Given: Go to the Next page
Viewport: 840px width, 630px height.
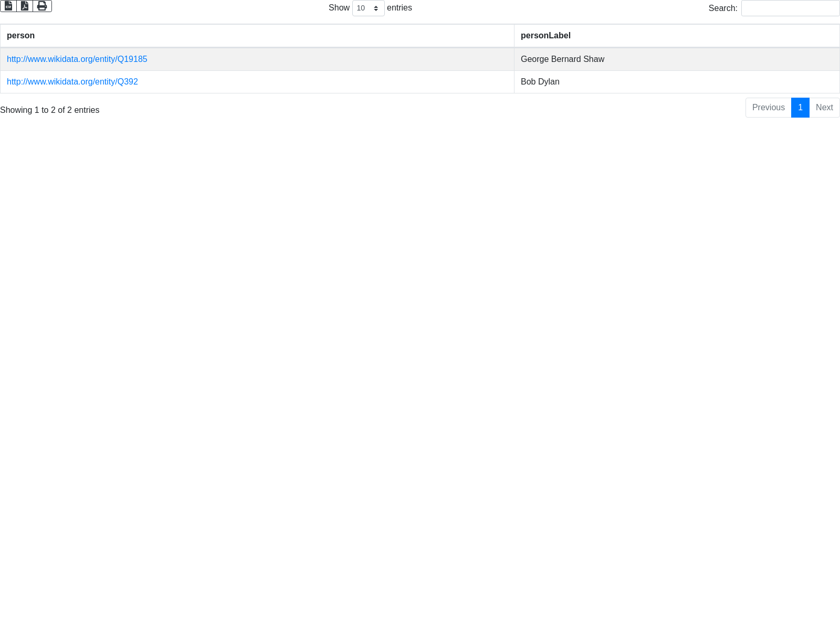Looking at the screenshot, I should click(824, 108).
